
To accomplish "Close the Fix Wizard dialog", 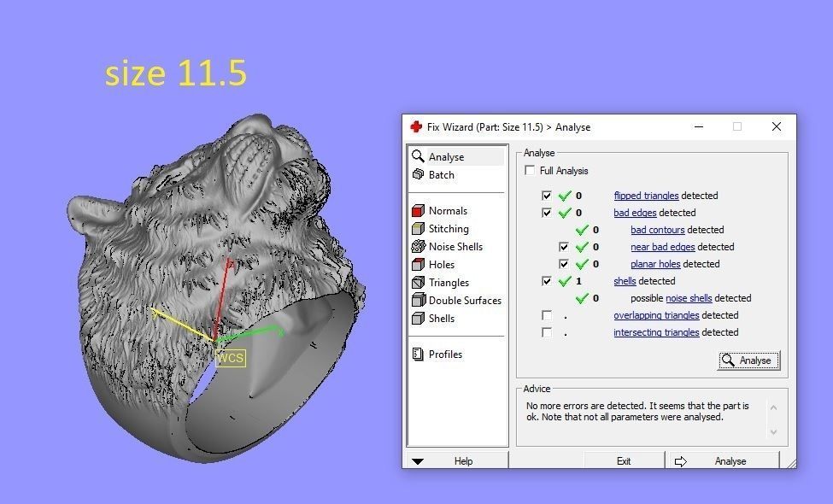I will pos(776,126).
